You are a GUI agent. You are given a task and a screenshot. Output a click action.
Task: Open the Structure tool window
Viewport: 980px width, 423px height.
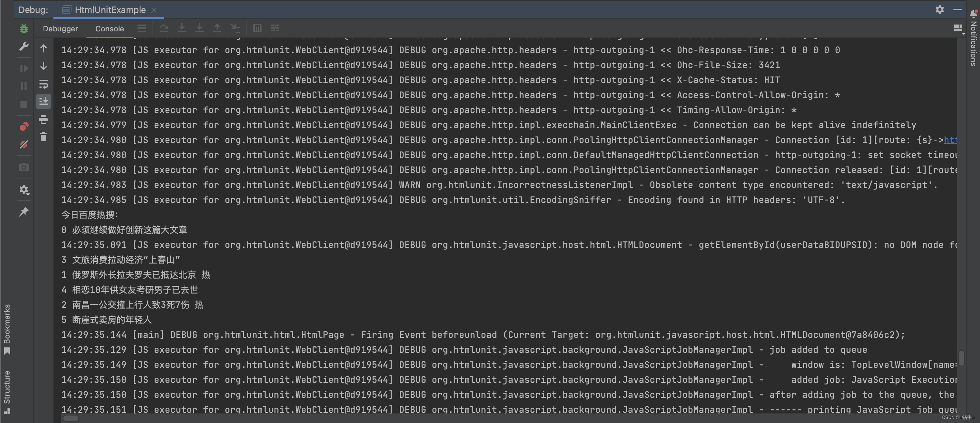[7, 392]
